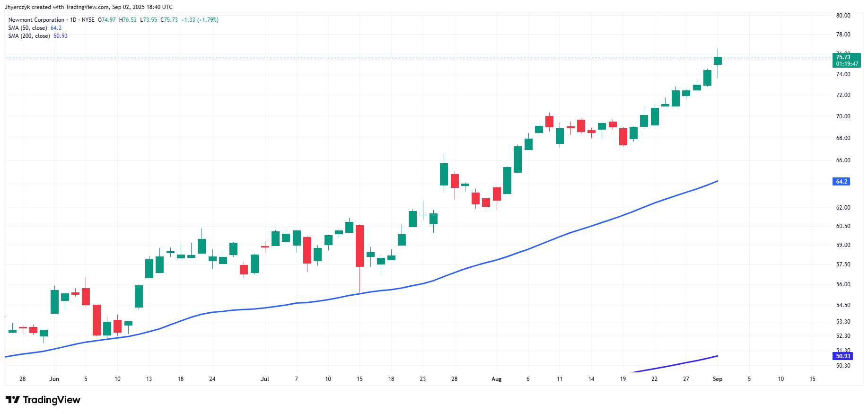Click the blue 64.2 SMA price tag

click(x=842, y=181)
